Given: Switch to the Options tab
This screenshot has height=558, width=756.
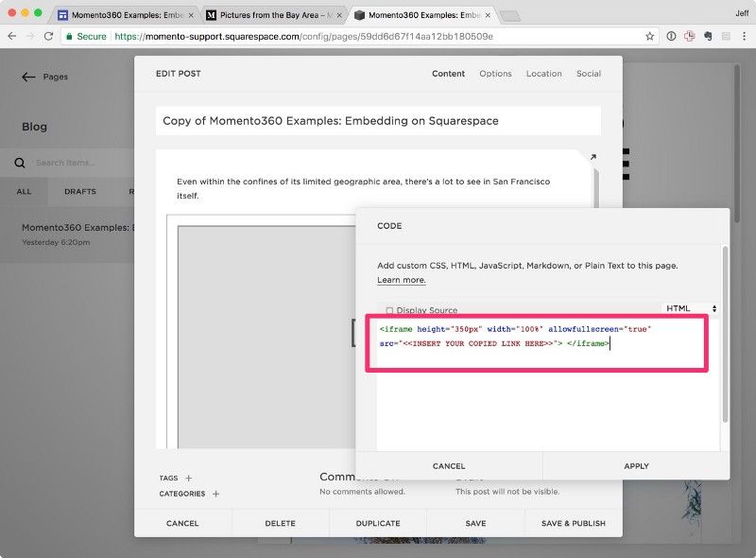Looking at the screenshot, I should tap(495, 74).
